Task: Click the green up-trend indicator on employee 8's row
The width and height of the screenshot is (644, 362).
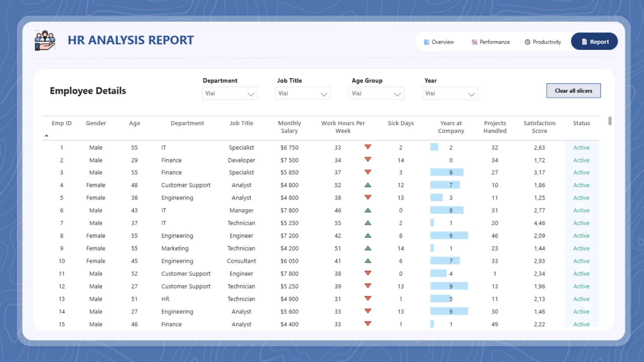Action: click(368, 235)
